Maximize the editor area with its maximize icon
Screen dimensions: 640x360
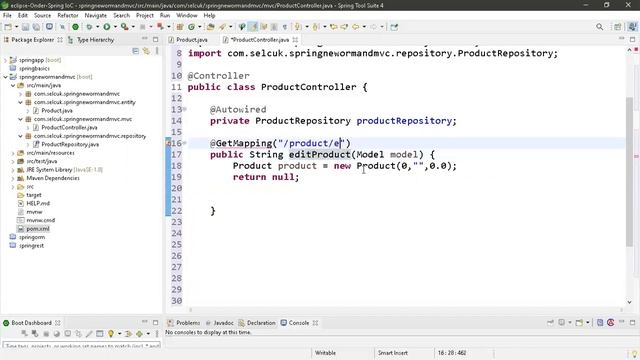632,40
